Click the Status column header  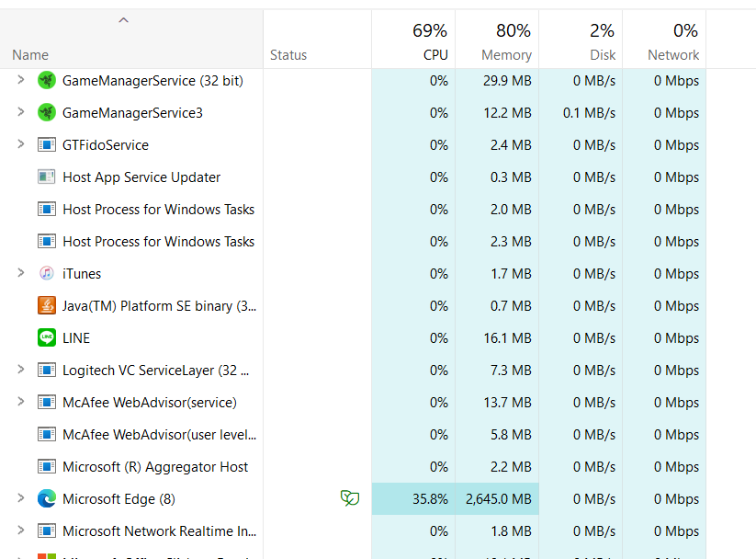click(x=288, y=55)
